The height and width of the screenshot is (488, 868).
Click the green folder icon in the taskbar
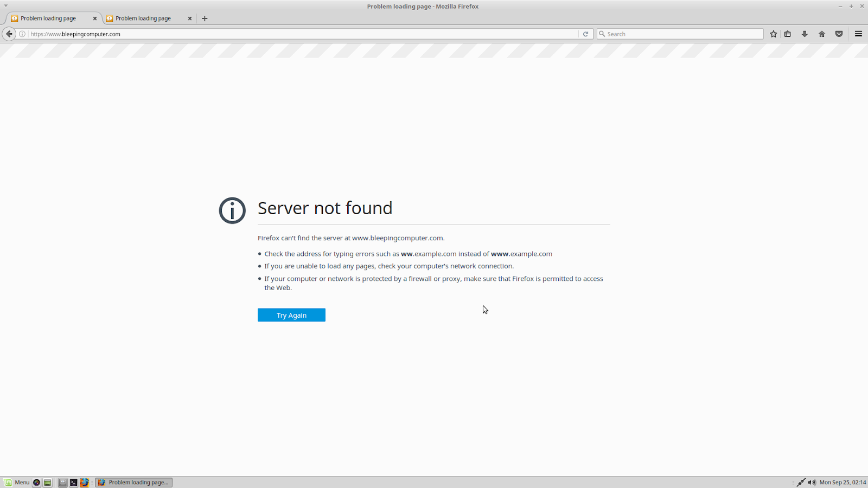tap(48, 483)
